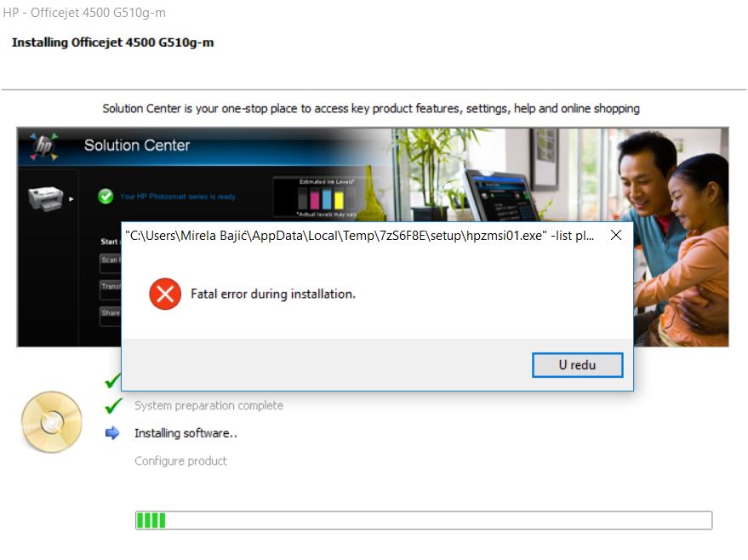Click the blue arrow beside Installing software
The height and width of the screenshot is (560, 748).
tap(112, 433)
